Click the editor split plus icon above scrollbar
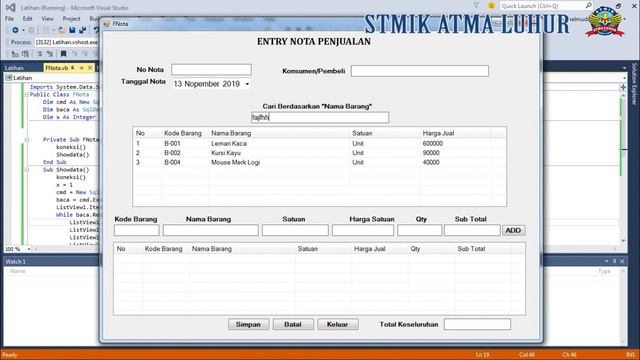Viewport: 640px width, 360px height. [x=623, y=87]
